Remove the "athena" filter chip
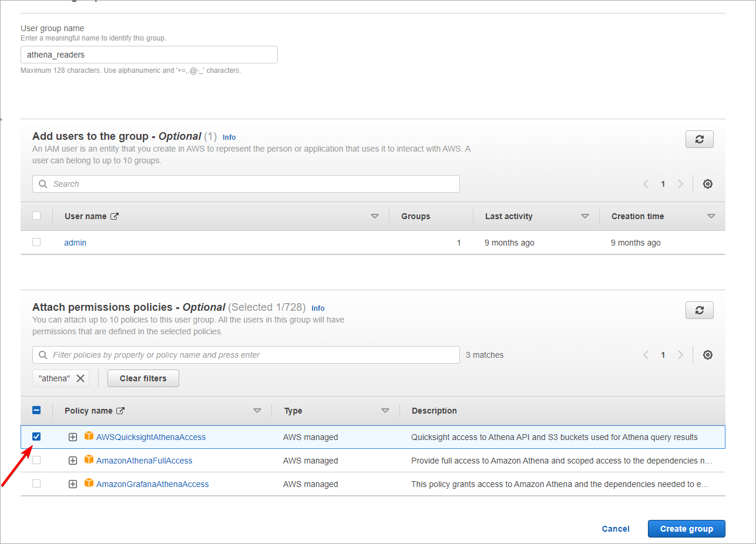This screenshot has height=544, width=756. click(x=80, y=378)
